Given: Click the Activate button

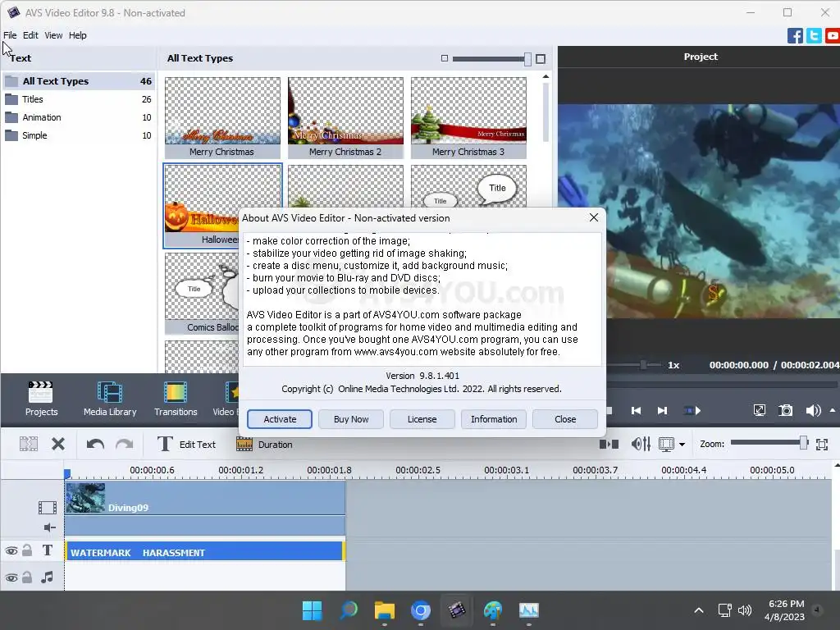Looking at the screenshot, I should pyautogui.click(x=280, y=419).
